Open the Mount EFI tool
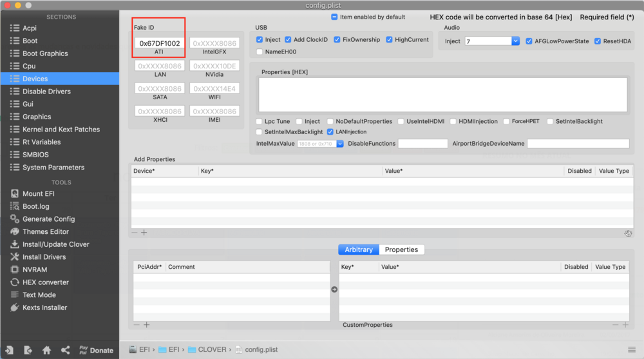 click(x=43, y=193)
